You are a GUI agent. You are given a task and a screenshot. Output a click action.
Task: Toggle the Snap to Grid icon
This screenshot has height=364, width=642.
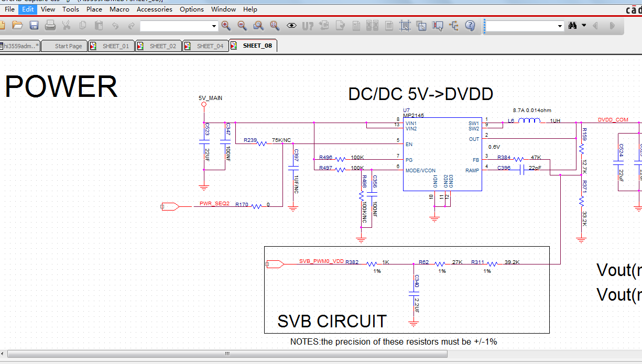point(405,25)
